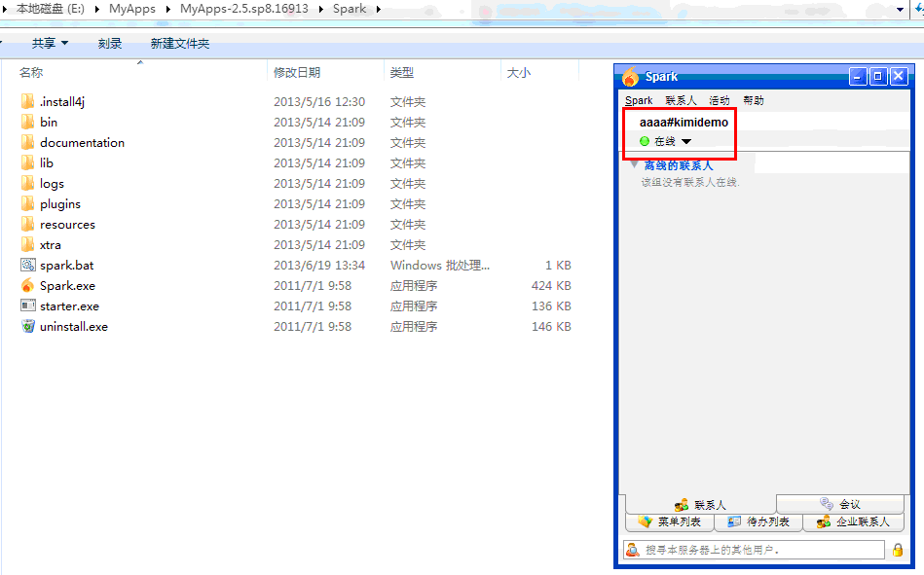Screen dimensions: 924x575
Task: Select the starter.exe file name
Action: pos(69,306)
